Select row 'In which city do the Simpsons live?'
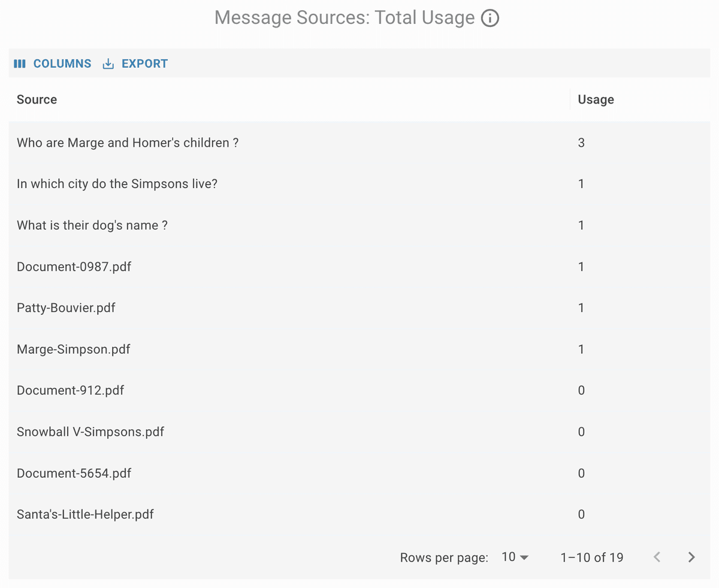719x588 pixels. tap(359, 184)
